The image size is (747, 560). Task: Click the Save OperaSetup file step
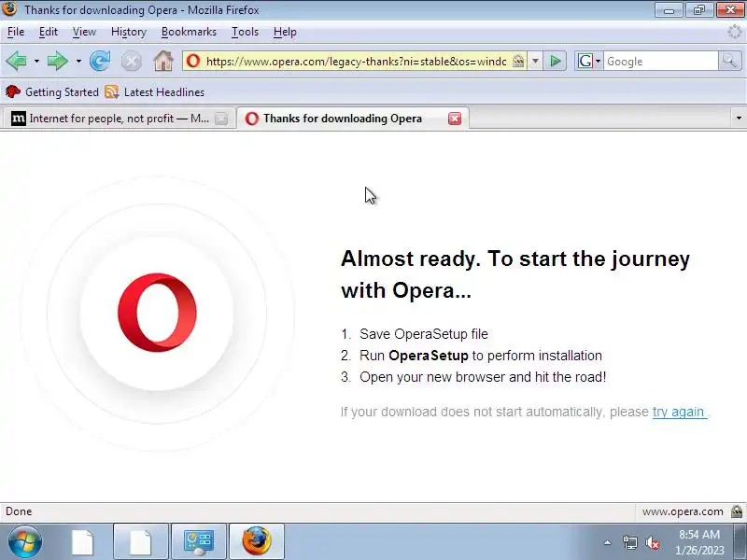(x=424, y=334)
